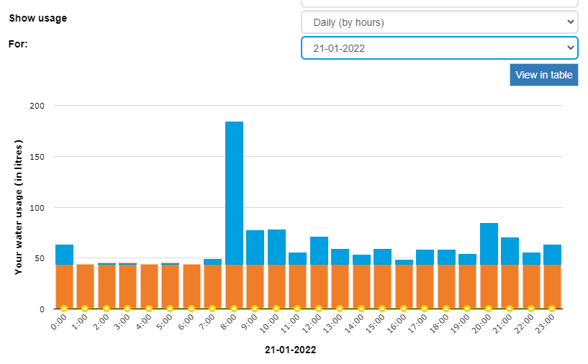588x364 pixels.
Task: Click the yellow marker at 12:00
Action: pos(319,309)
